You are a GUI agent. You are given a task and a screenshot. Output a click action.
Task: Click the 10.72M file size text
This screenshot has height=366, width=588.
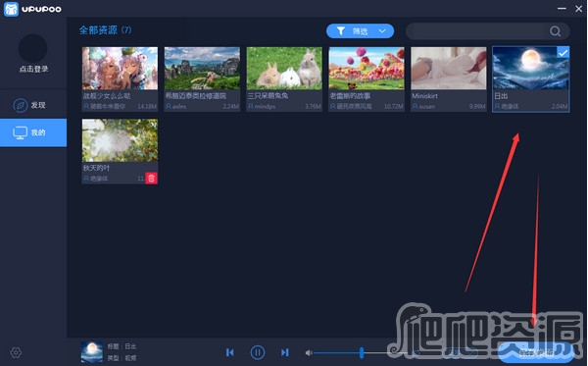pos(394,107)
